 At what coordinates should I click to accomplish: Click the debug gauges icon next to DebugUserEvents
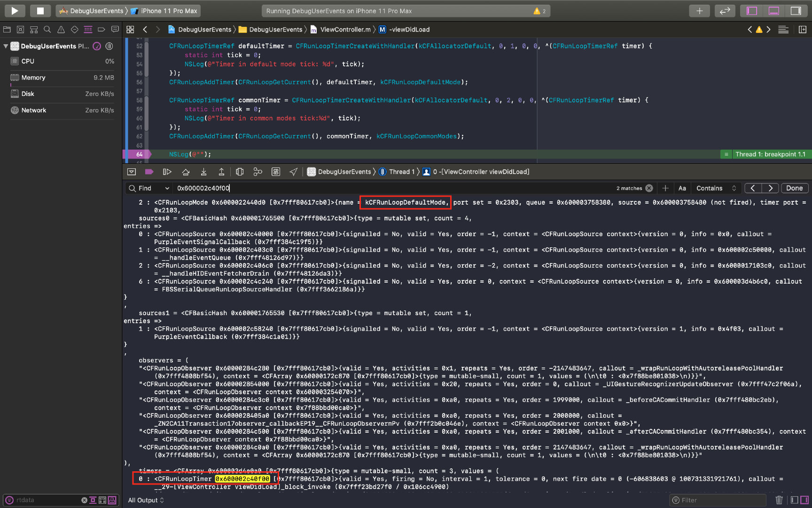tap(97, 46)
